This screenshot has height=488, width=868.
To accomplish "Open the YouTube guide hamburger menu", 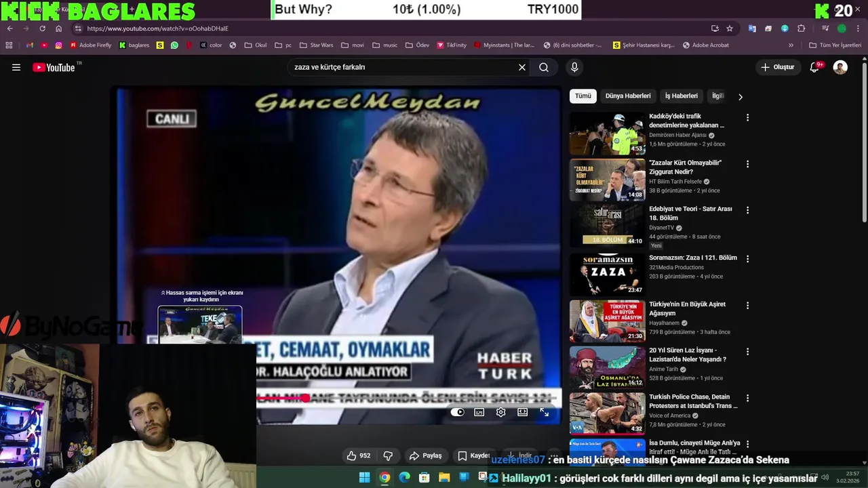I will tap(16, 67).
